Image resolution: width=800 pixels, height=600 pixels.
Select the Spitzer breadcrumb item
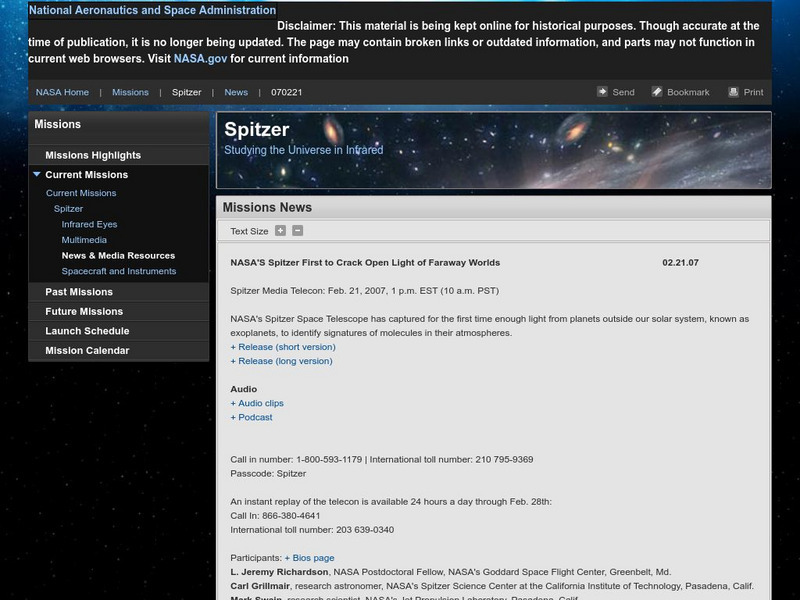pos(186,92)
